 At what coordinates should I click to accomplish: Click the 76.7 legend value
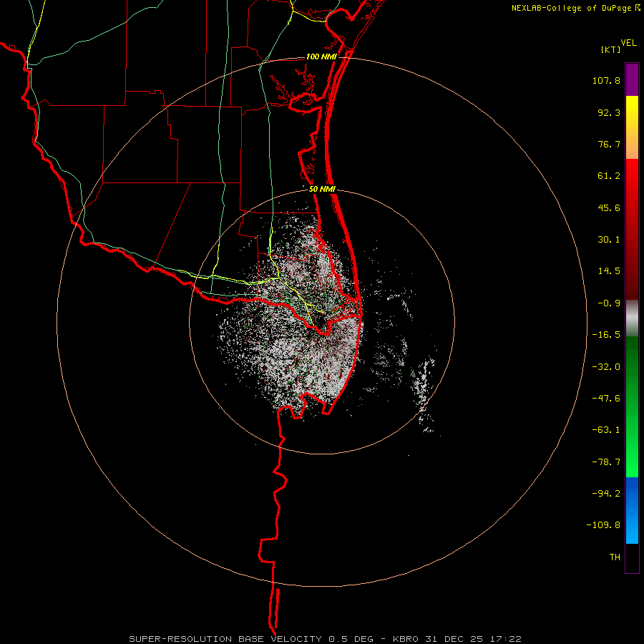[x=609, y=144]
